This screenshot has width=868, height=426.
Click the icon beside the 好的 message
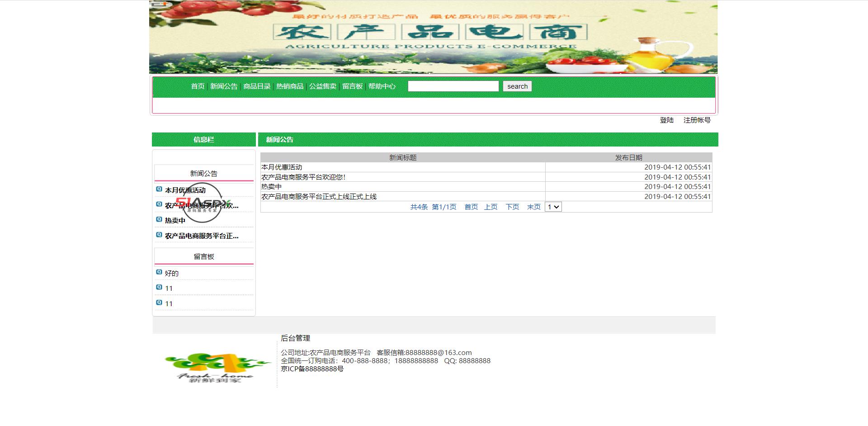point(159,272)
